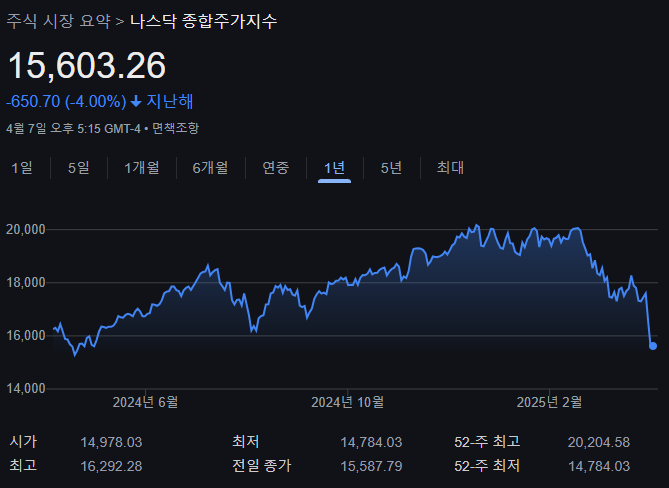Click the 52-주 최저 value 14,784.03
The image size is (669, 488).
[599, 466]
